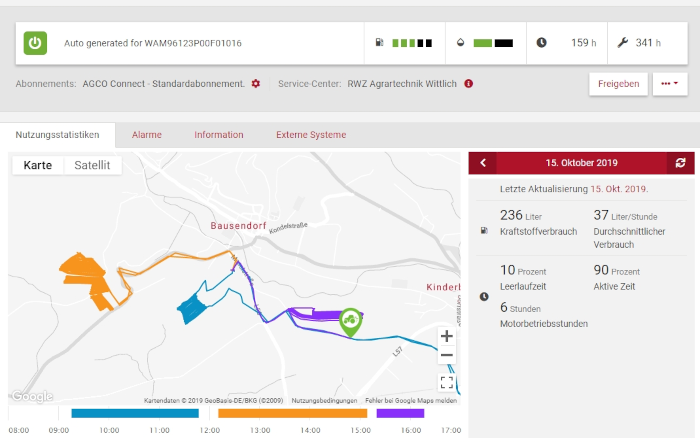Viewport: 700px width, 442px height.
Task: Open the Nutzungsbedingungen link on map
Action: coord(324,400)
